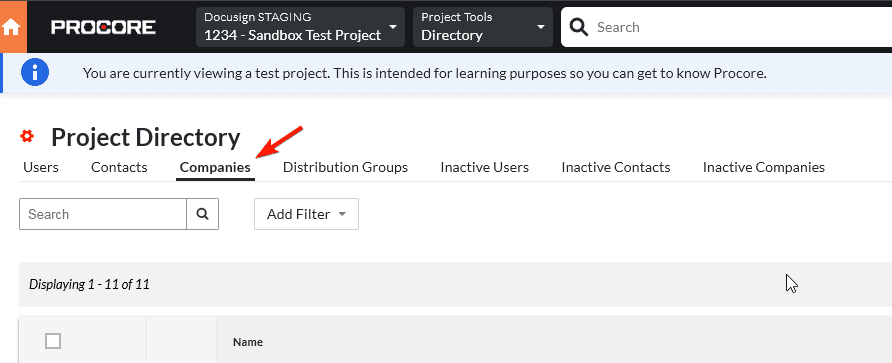Click the Project Directory heading

point(146,138)
